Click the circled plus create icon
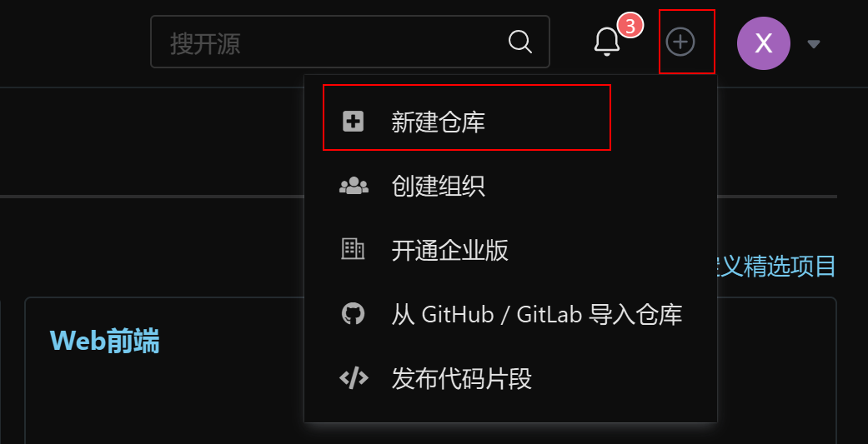Viewport: 868px width, 444px height. 680,42
